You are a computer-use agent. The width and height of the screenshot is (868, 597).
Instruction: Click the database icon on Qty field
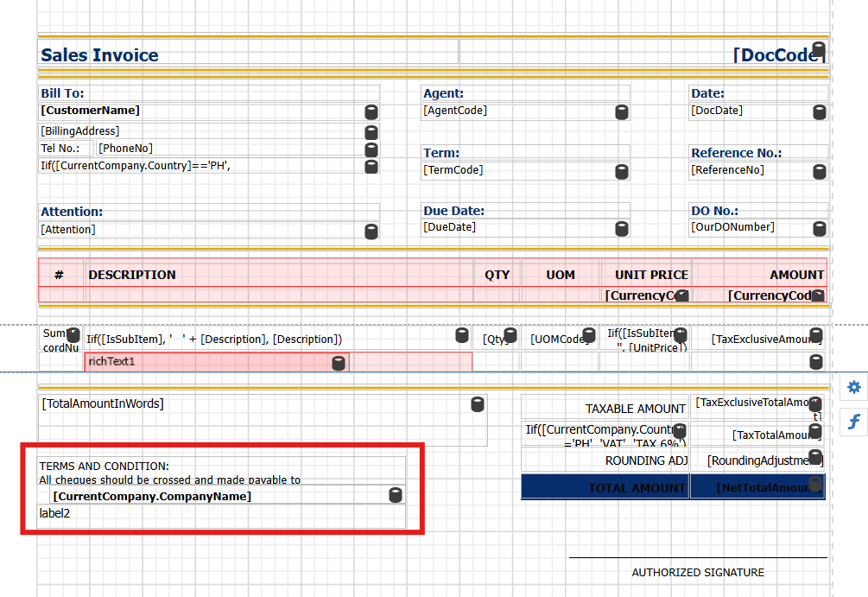[510, 335]
